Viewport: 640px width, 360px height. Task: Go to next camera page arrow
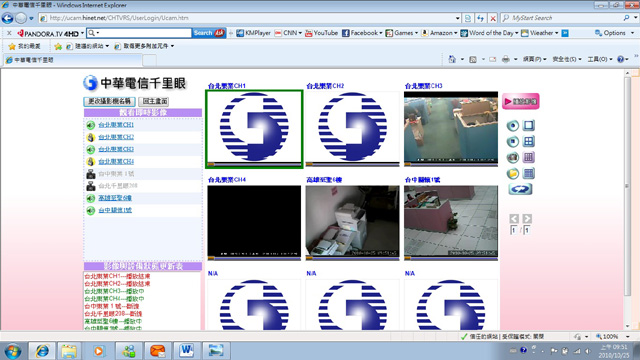pos(527,219)
